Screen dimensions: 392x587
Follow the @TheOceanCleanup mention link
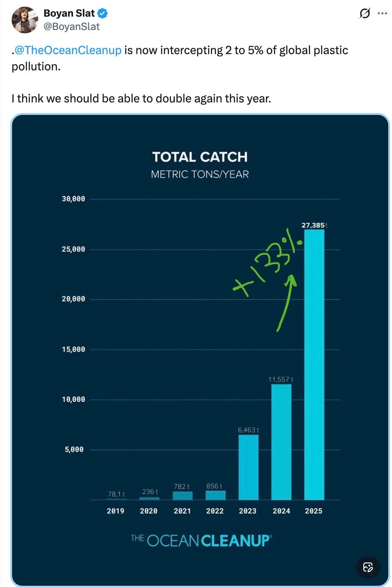coord(68,50)
